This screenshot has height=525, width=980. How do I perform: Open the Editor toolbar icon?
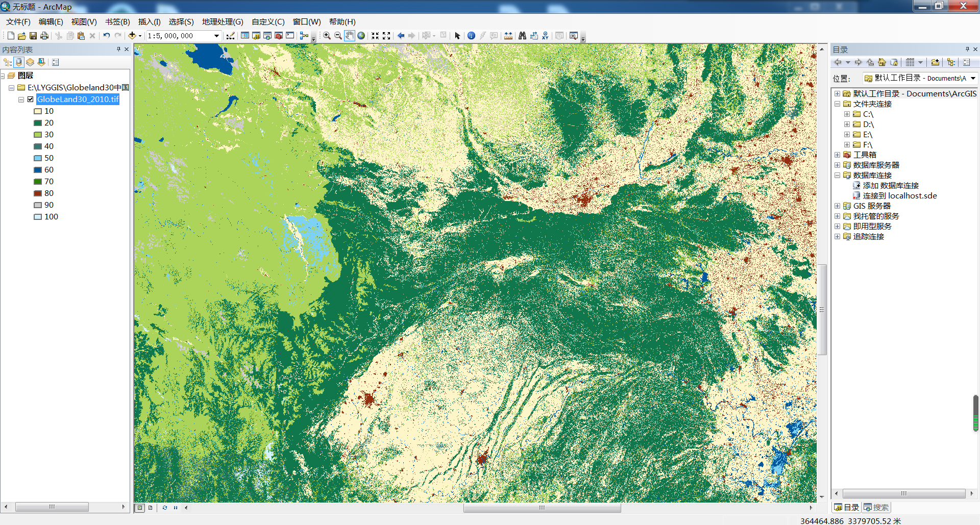pyautogui.click(x=231, y=36)
